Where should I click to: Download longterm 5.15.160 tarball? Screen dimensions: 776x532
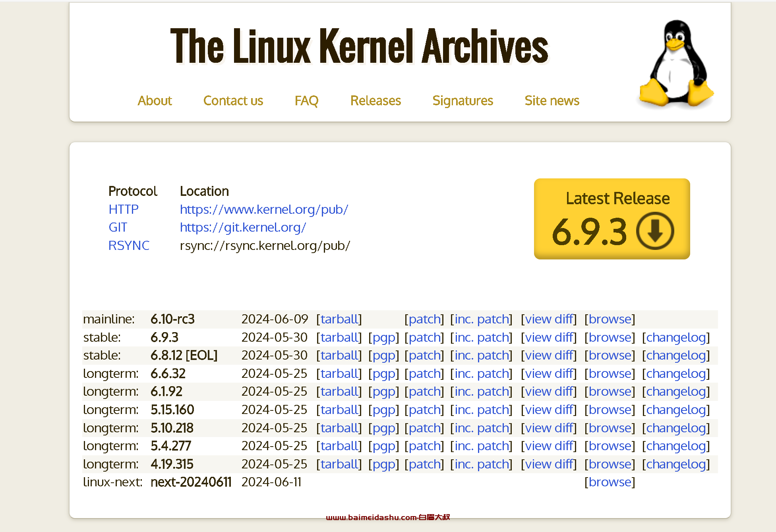click(339, 410)
